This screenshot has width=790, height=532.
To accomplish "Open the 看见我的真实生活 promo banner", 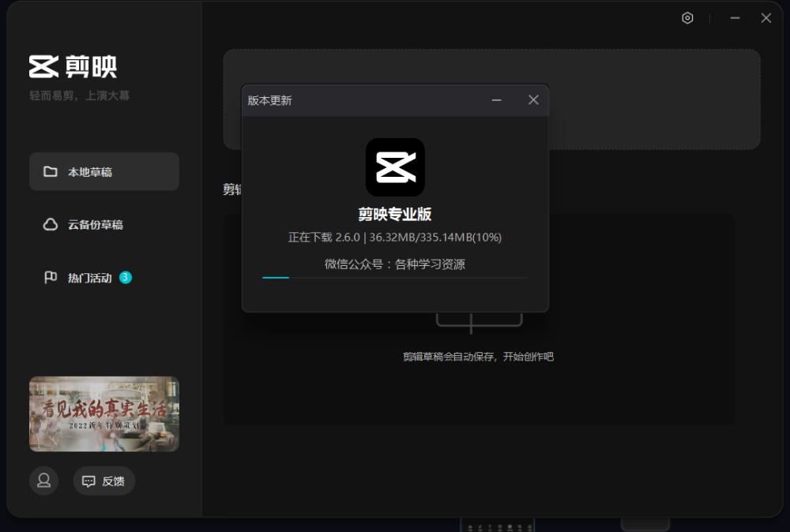I will point(104,414).
